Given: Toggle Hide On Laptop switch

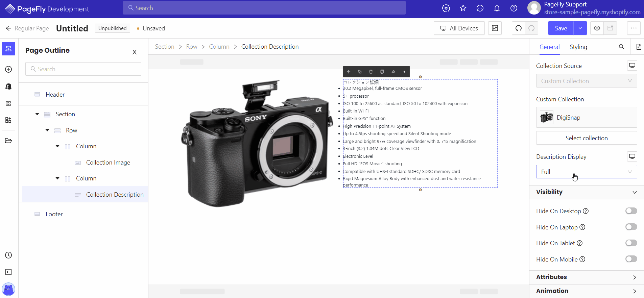Looking at the screenshot, I should pos(631,227).
